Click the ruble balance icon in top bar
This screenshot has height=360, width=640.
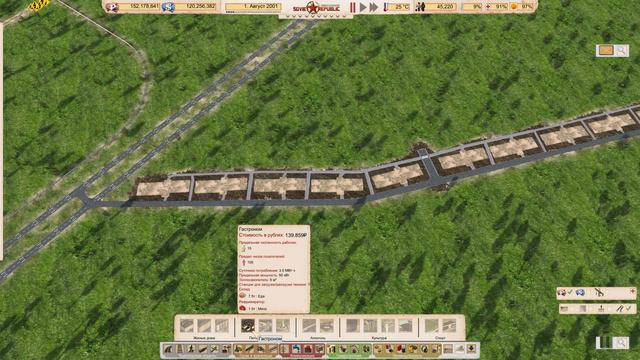tap(112, 7)
